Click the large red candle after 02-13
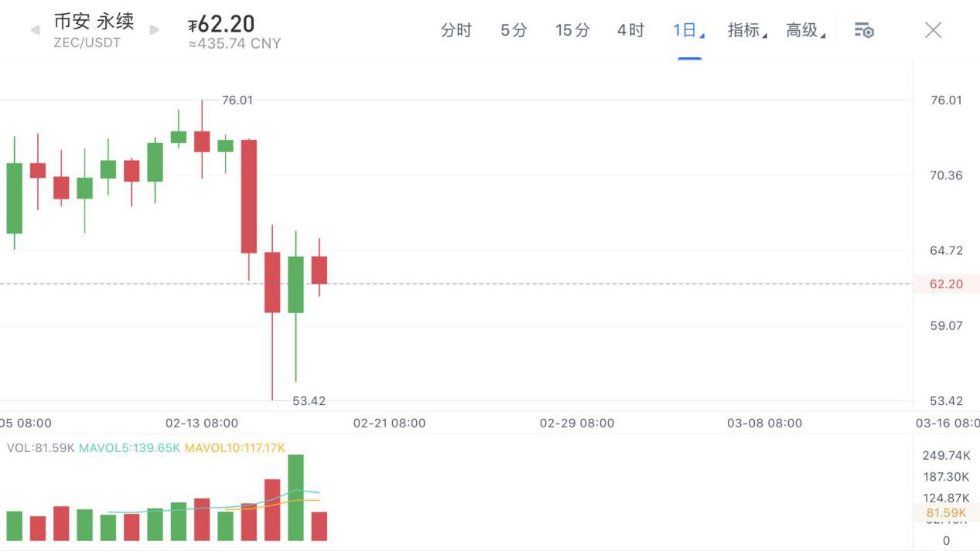This screenshot has width=980, height=551. coord(248,196)
